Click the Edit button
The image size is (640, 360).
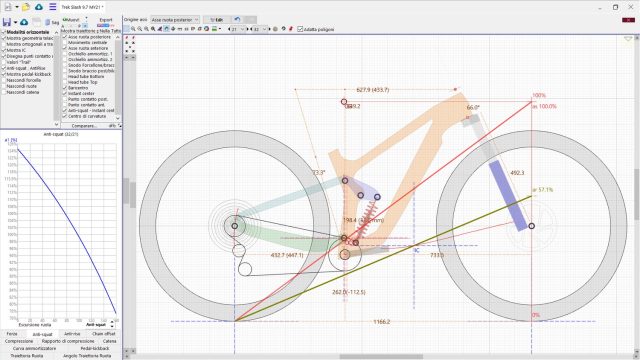tap(217, 20)
